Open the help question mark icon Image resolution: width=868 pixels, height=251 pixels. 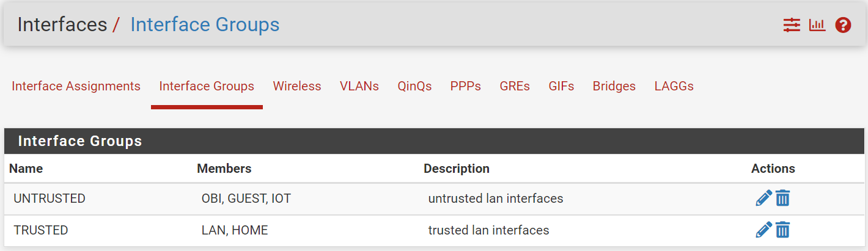[x=843, y=25]
